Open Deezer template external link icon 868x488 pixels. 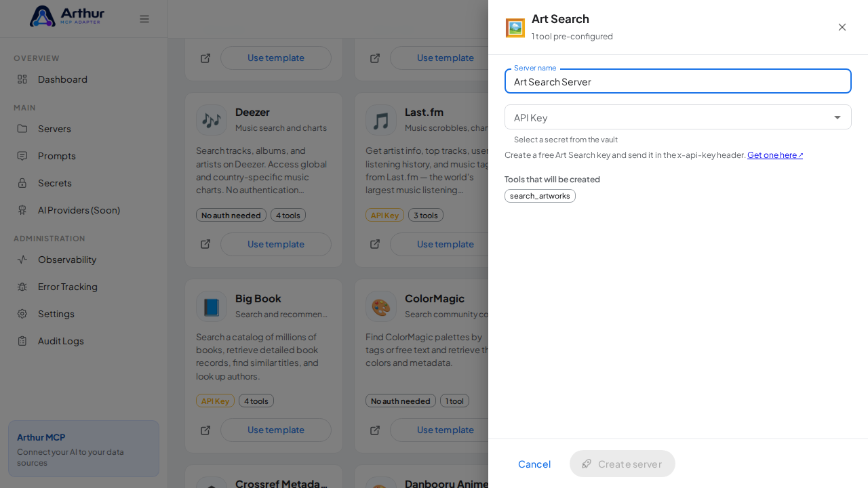point(205,244)
